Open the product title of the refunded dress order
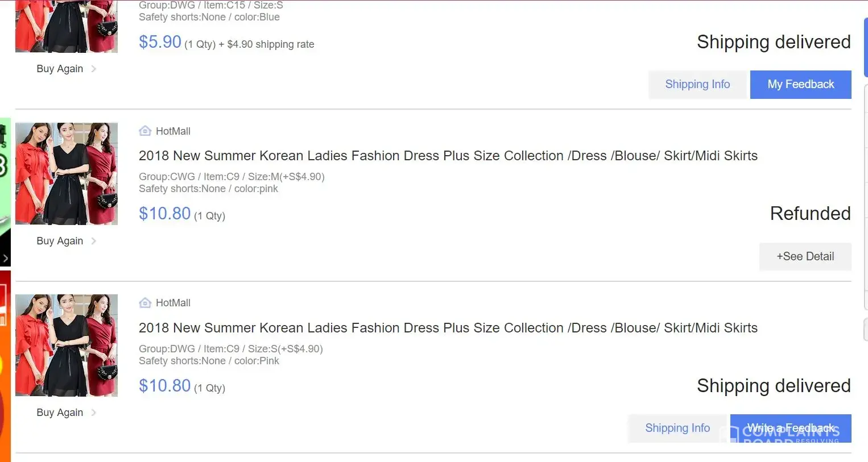 [x=448, y=156]
